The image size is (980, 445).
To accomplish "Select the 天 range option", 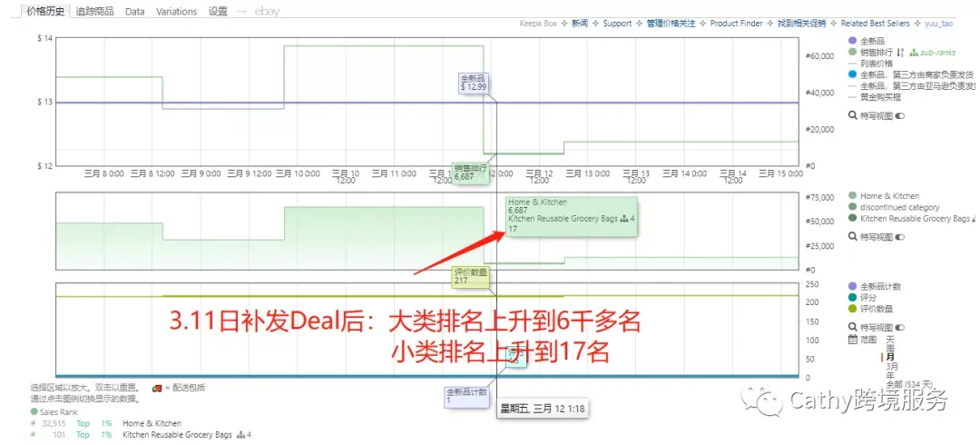I will coord(890,339).
